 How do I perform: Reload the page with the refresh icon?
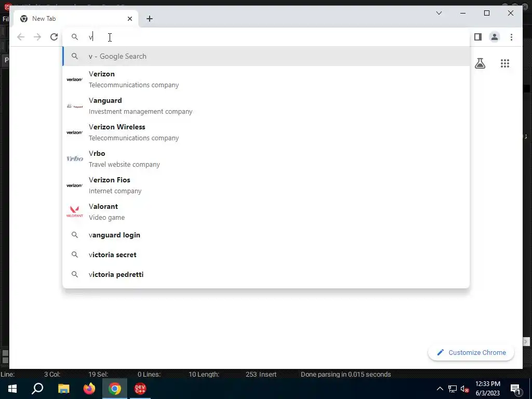(54, 37)
